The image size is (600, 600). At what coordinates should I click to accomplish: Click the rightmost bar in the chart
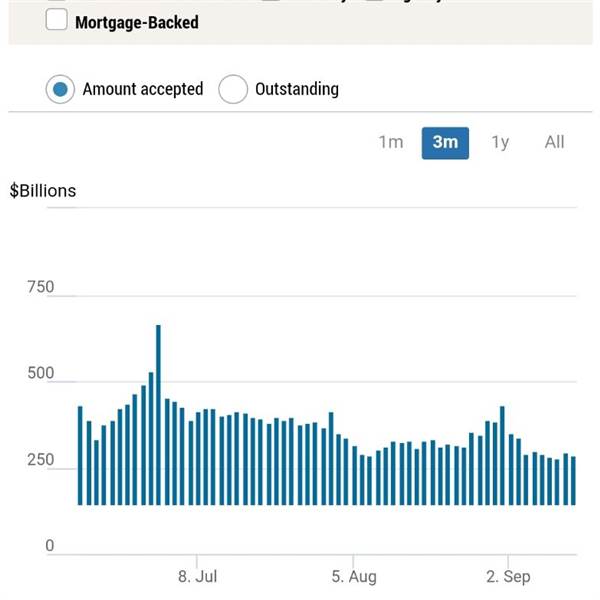coord(573,480)
